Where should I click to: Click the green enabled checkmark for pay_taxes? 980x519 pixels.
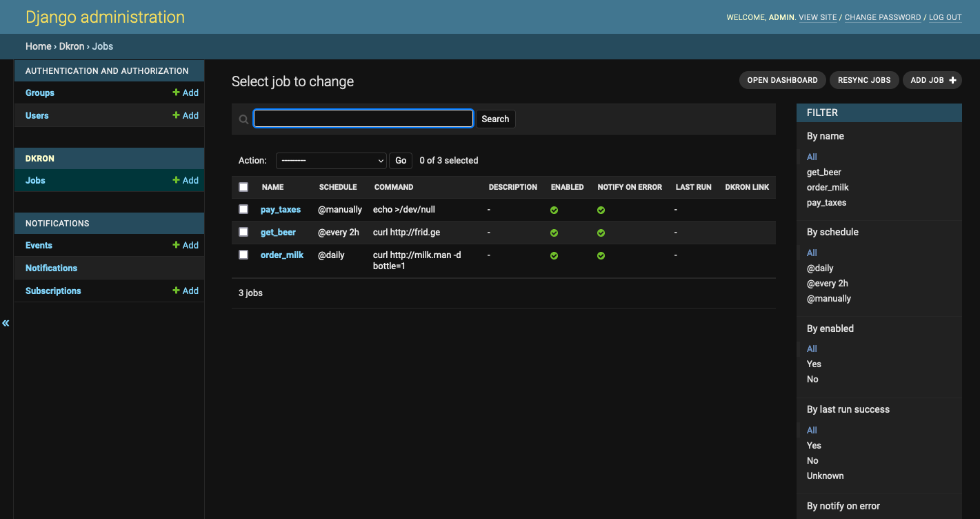(554, 210)
